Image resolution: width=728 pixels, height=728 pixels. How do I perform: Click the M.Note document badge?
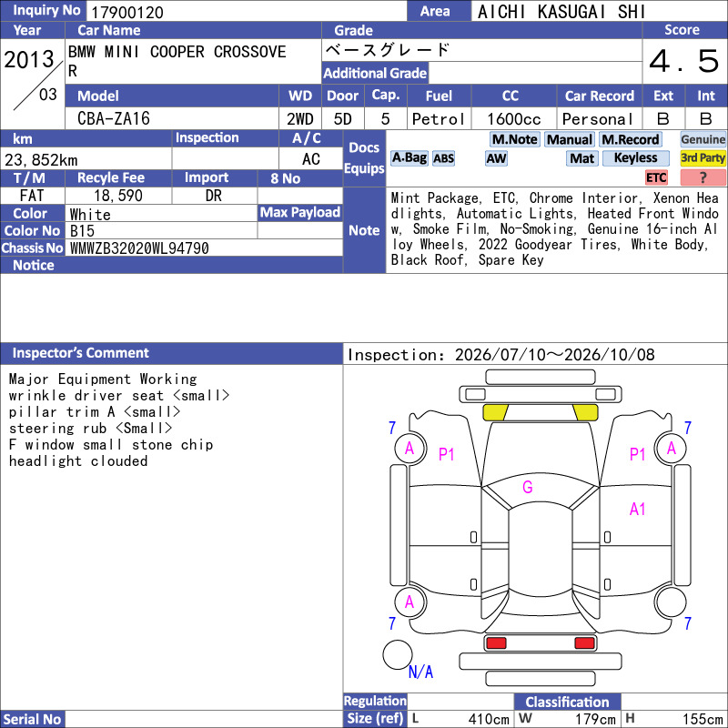coord(514,139)
